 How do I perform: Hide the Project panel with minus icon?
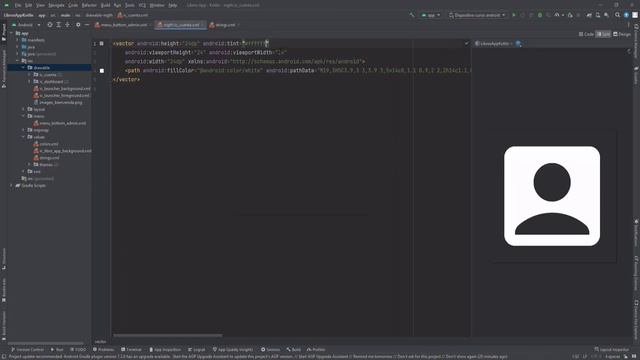87,25
